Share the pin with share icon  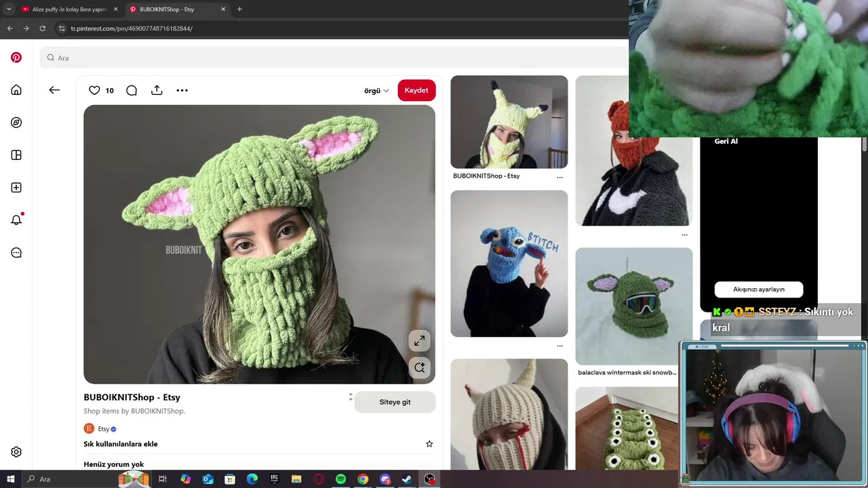coord(157,90)
